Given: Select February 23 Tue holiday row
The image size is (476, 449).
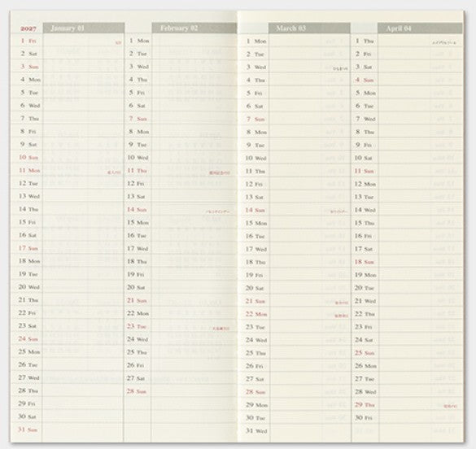Looking at the screenshot, I should [x=181, y=326].
